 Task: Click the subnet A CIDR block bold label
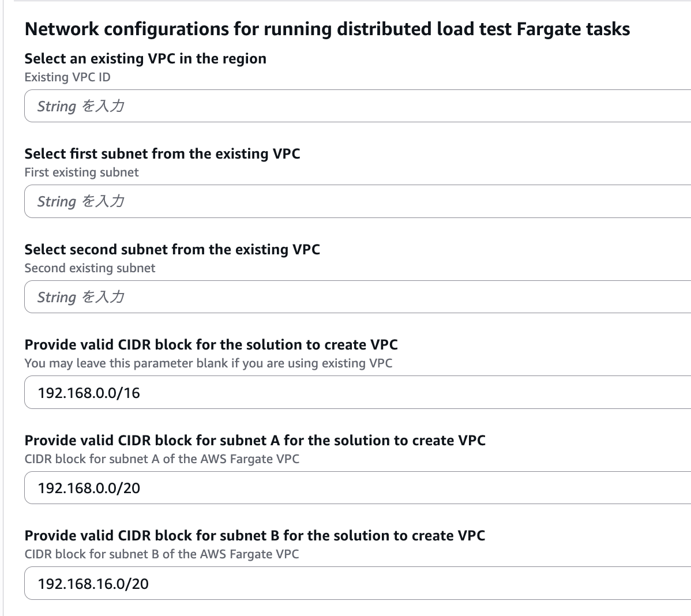tap(255, 441)
